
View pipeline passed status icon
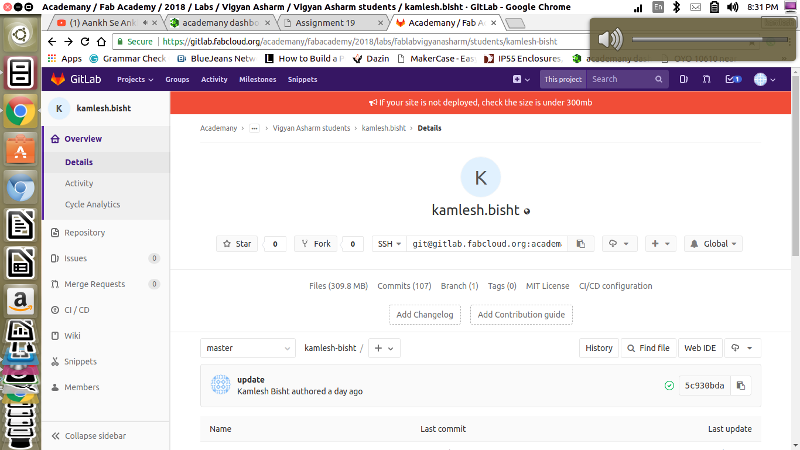click(x=669, y=386)
